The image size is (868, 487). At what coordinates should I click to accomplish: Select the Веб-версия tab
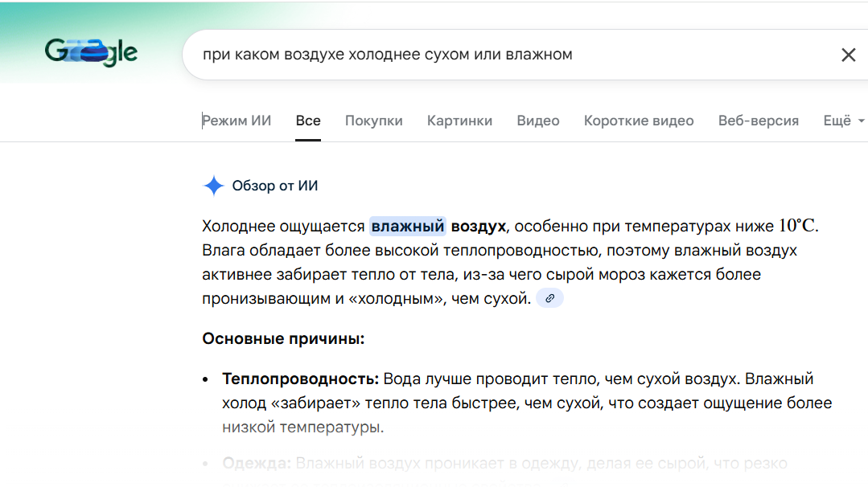point(758,121)
